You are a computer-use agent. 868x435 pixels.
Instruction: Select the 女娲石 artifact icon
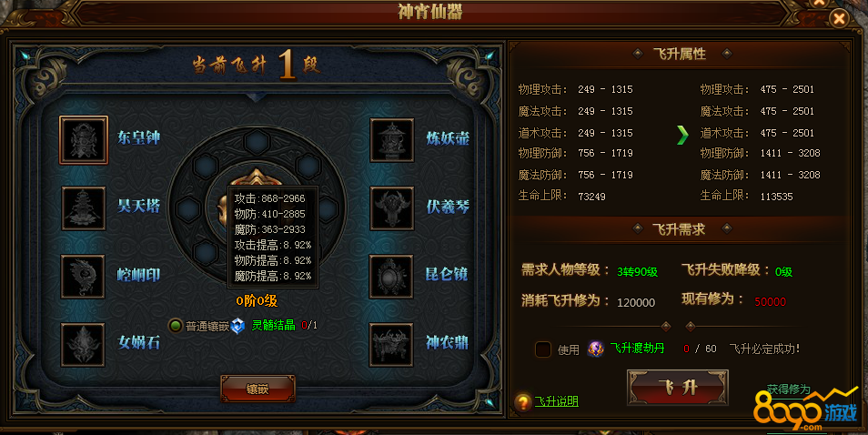point(83,344)
